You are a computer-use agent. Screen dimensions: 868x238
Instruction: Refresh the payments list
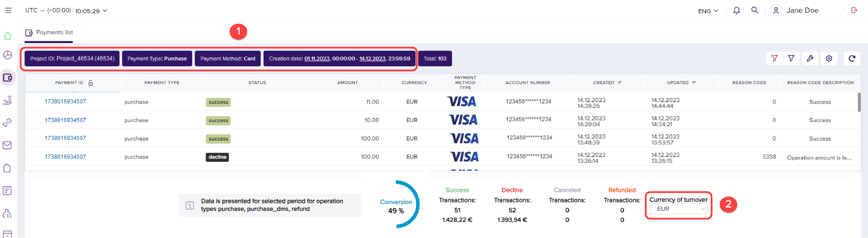[852, 59]
